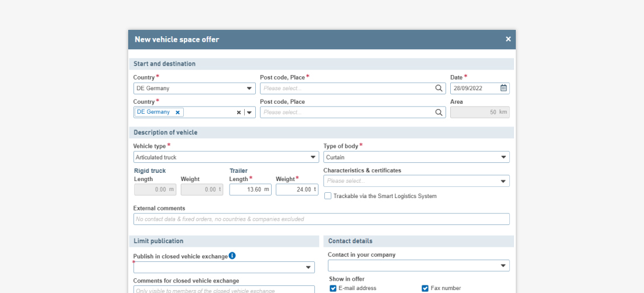Screen dimensions: 644x293
Task: Click the info icon beside Publish in closed vehicle exchange
Action: point(232,255)
